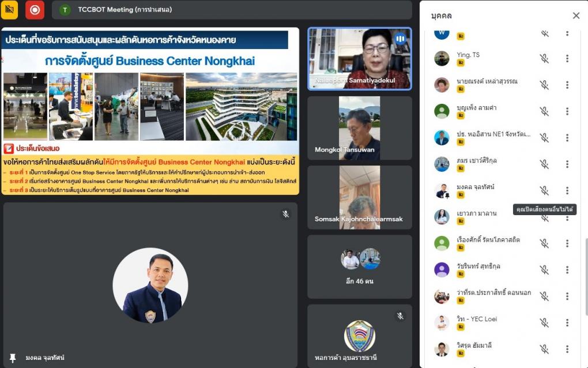Click the purple avatar of วัชรินทร์ สุทธิกุล

[x=442, y=270]
